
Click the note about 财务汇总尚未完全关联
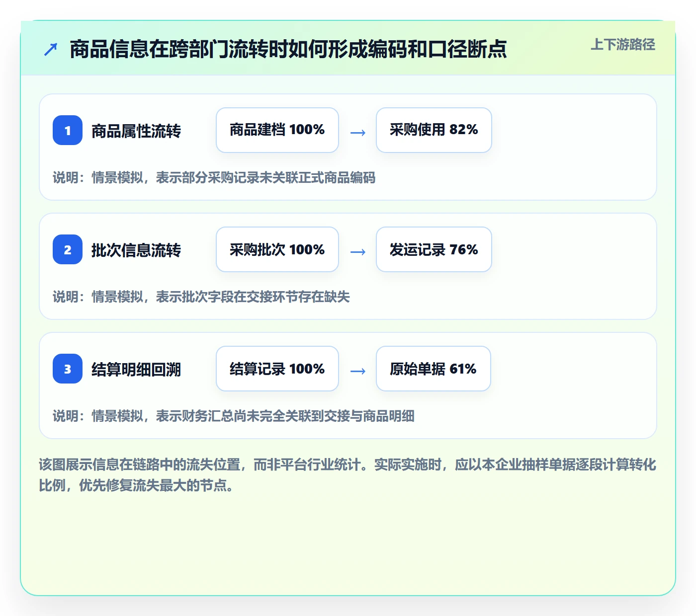[x=234, y=416]
